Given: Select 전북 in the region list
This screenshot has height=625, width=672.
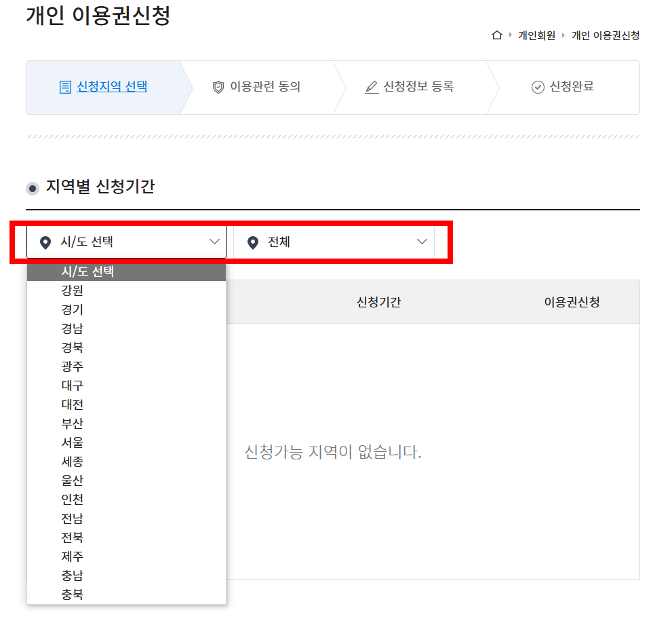Looking at the screenshot, I should (x=126, y=537).
